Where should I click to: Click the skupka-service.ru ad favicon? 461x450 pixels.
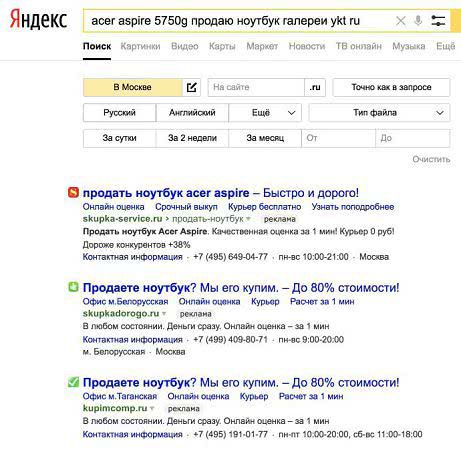[73, 192]
